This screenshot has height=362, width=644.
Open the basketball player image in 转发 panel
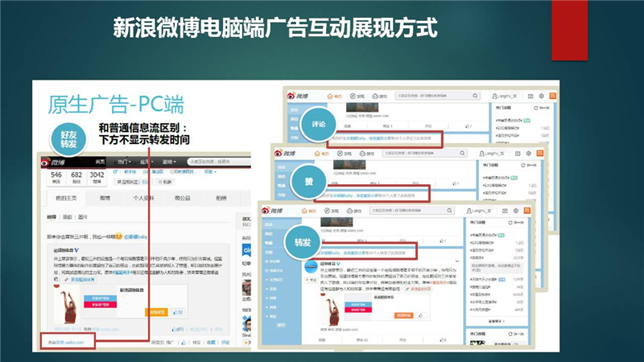click(x=331, y=311)
